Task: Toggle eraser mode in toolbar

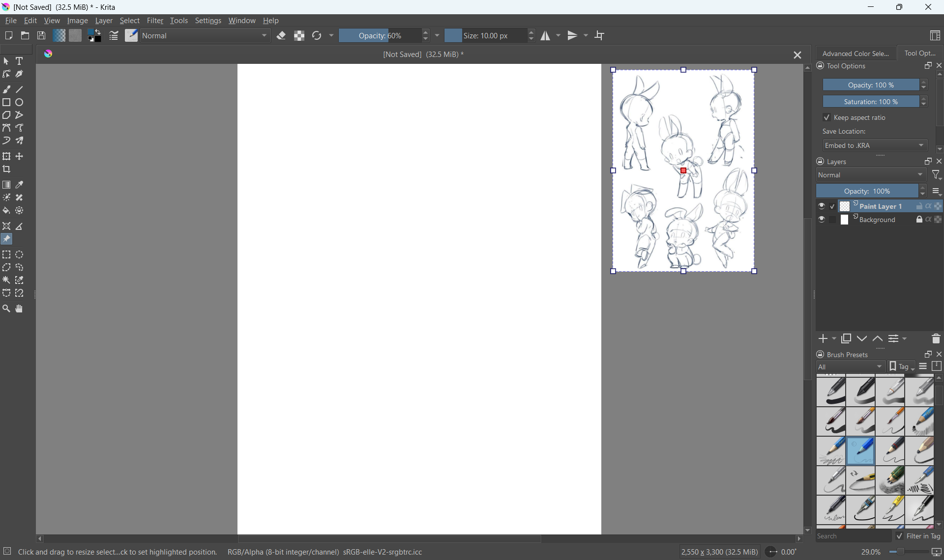Action: click(282, 36)
